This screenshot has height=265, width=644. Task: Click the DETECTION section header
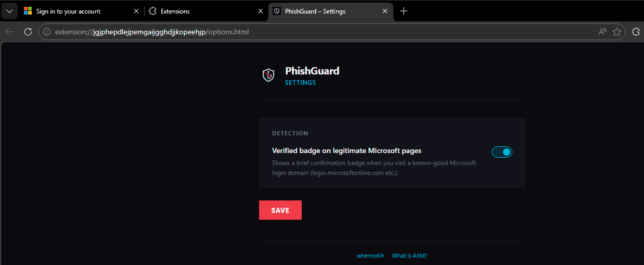(x=290, y=134)
